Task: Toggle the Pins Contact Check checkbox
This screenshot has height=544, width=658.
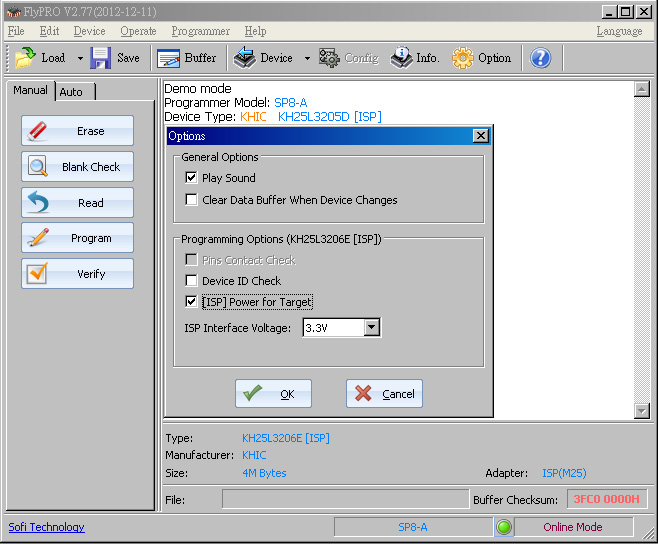Action: coord(191,260)
